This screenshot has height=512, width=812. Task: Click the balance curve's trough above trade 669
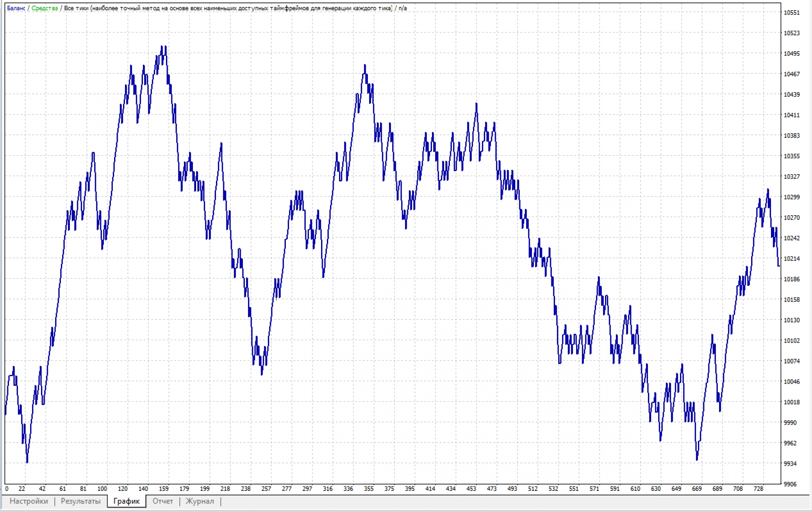click(x=697, y=459)
